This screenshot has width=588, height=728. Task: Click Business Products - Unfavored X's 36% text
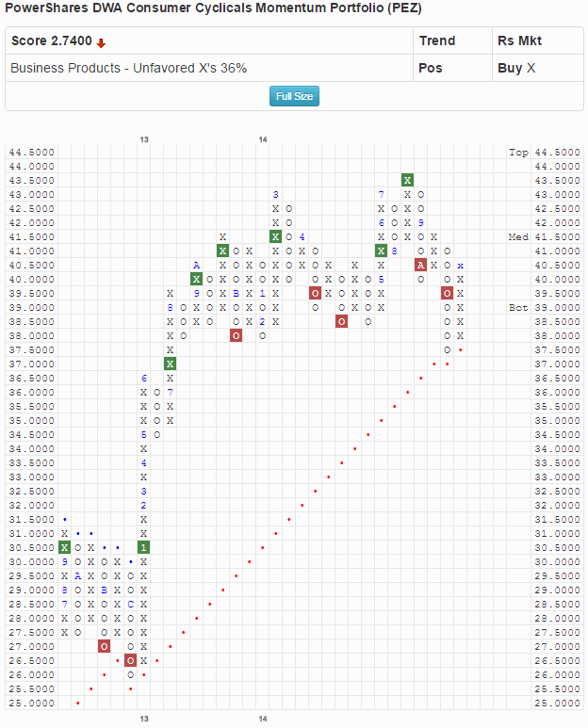point(128,68)
